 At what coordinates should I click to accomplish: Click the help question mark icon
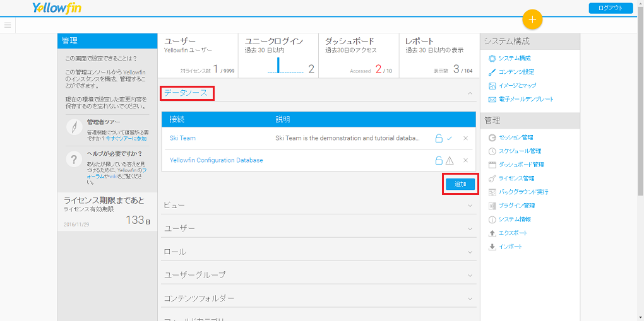(75, 160)
